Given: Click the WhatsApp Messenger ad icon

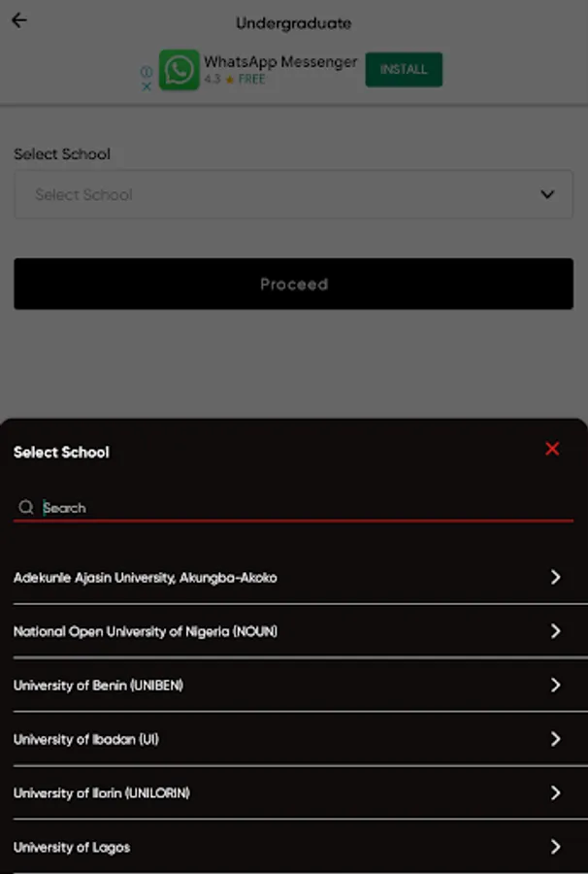Looking at the screenshot, I should coord(179,70).
